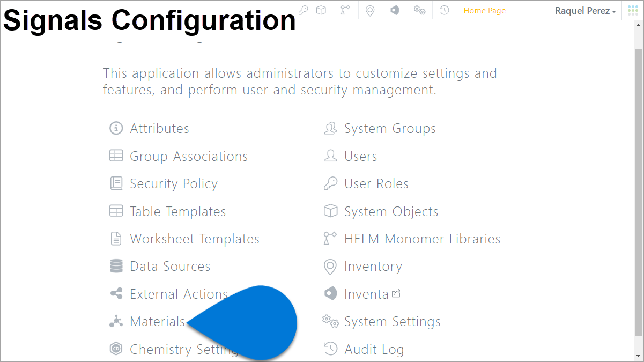Open the Users link
This screenshot has height=362, width=644.
click(x=360, y=156)
